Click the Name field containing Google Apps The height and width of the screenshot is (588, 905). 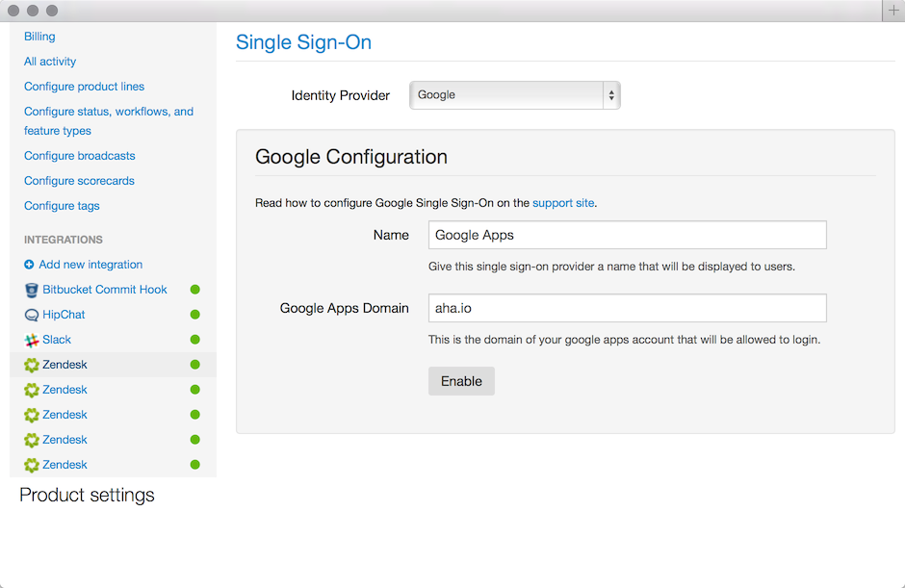tap(628, 235)
